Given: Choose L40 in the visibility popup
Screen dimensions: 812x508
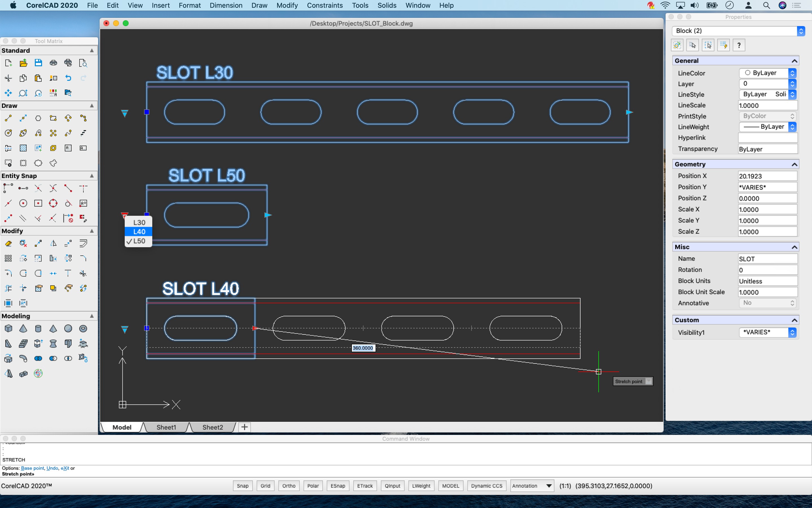Looking at the screenshot, I should [x=139, y=231].
